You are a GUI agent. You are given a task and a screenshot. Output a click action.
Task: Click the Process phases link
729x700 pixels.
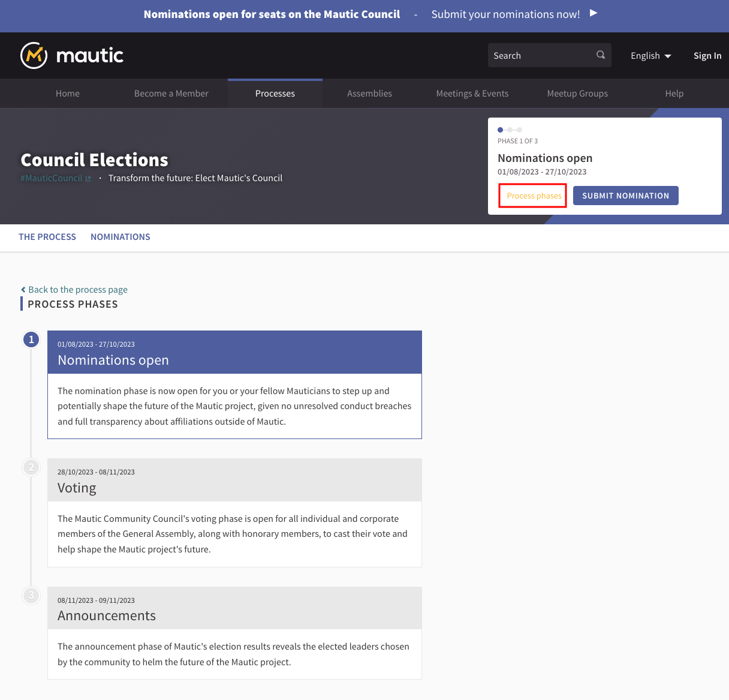(534, 196)
